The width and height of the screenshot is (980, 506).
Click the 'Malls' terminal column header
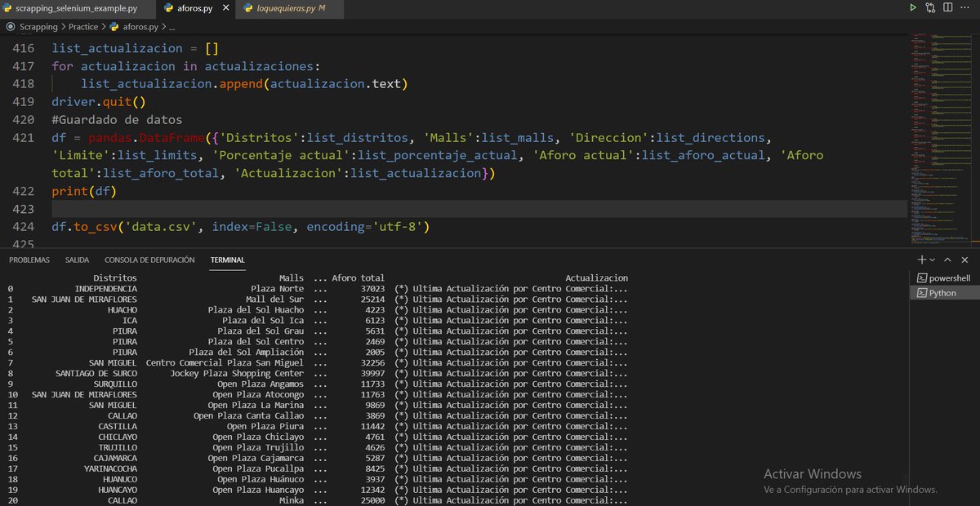292,278
